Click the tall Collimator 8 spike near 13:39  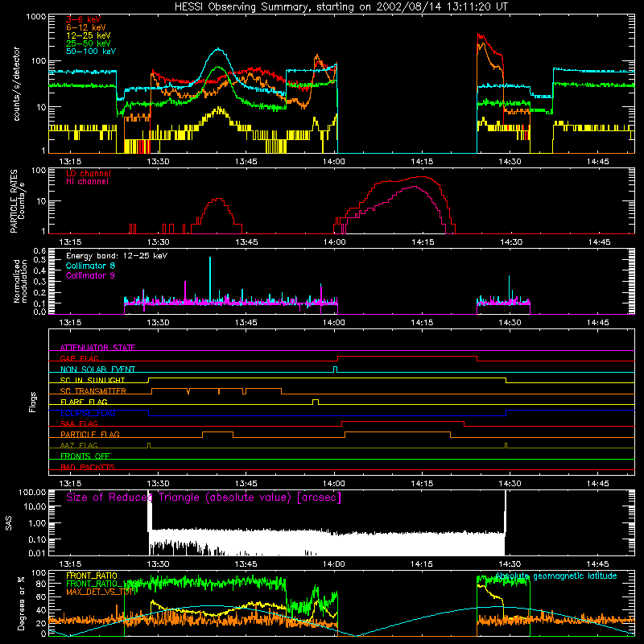tap(210, 279)
